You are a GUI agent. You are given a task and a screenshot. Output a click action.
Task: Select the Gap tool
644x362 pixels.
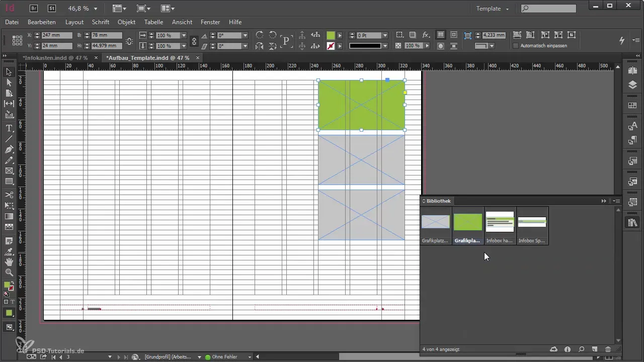[x=9, y=104]
